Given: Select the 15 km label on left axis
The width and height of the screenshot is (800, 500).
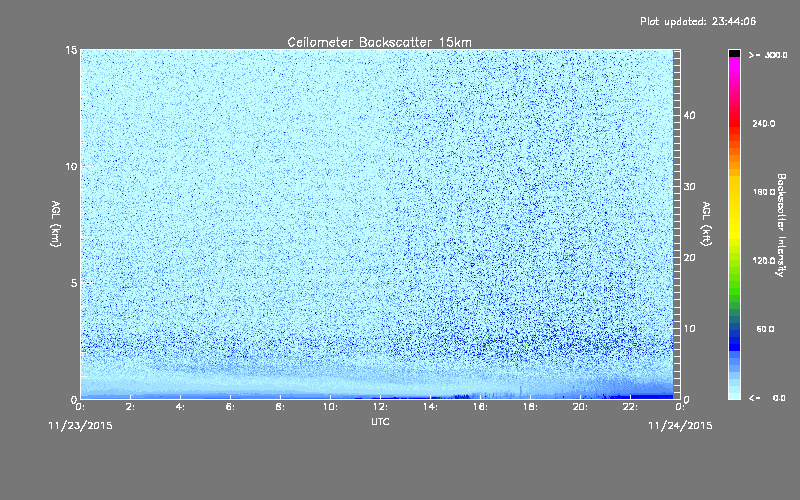Looking at the screenshot, I should (x=71, y=50).
